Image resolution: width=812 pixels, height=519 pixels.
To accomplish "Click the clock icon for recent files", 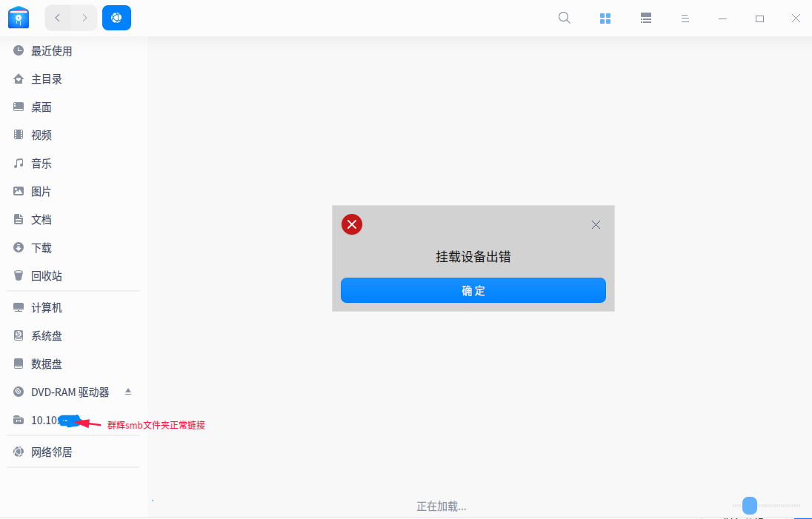I will 19,50.
